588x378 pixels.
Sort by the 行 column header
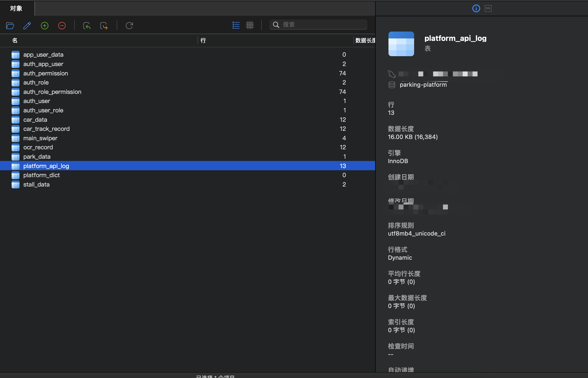coord(203,40)
